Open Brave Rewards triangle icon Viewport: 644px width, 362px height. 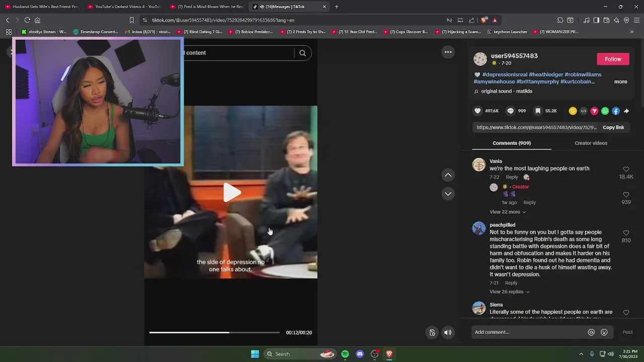495,20
